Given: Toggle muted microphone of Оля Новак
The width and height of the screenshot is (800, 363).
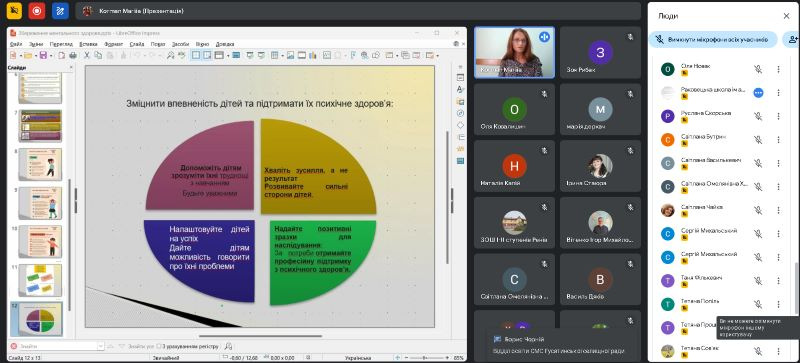Looking at the screenshot, I should click(x=758, y=69).
